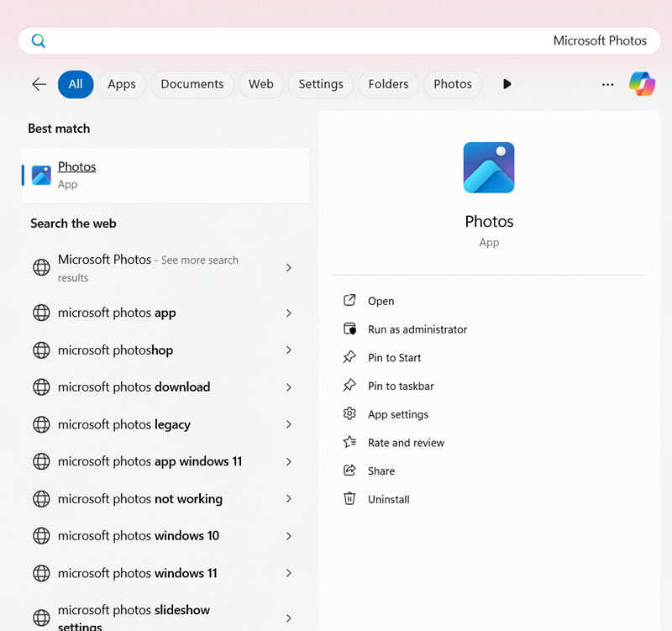Click the search magnifier icon

tap(39, 40)
